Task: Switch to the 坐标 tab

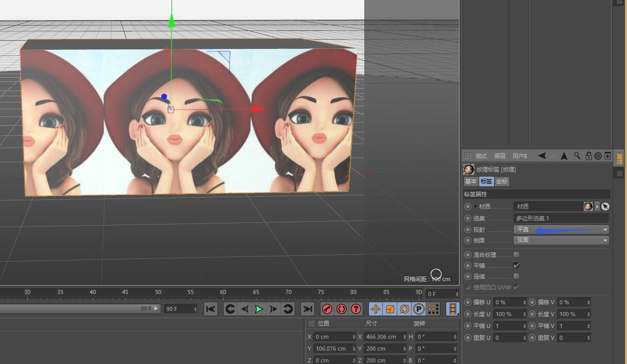Action: tap(502, 181)
